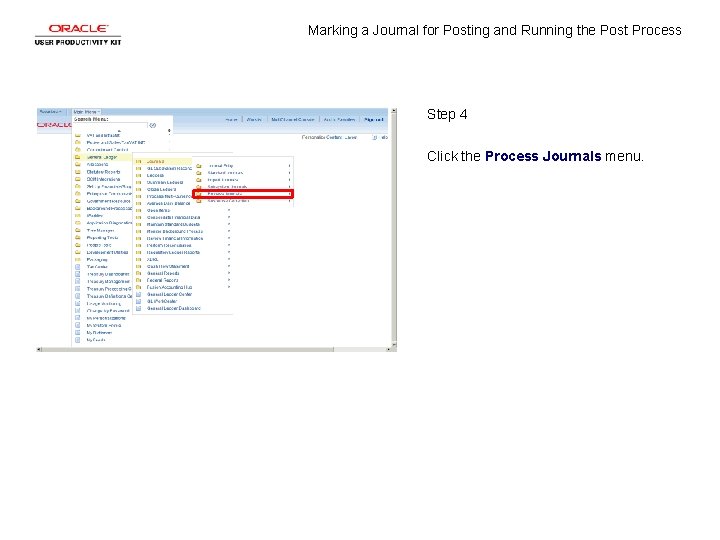Click the Sign out link
The height and width of the screenshot is (540, 720).
click(373, 120)
